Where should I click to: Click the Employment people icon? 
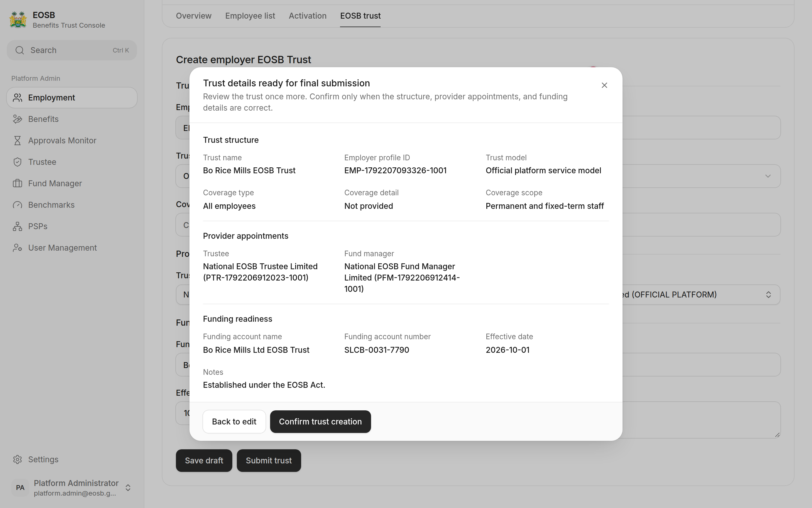[17, 98]
